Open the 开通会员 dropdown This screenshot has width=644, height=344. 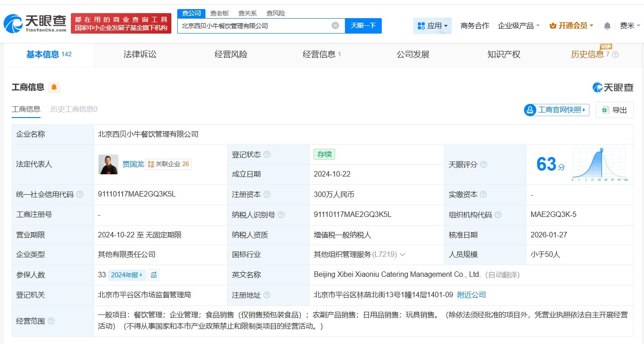(x=571, y=26)
